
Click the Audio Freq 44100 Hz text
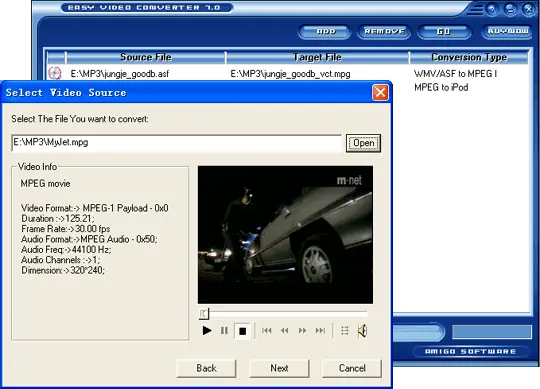tap(66, 250)
